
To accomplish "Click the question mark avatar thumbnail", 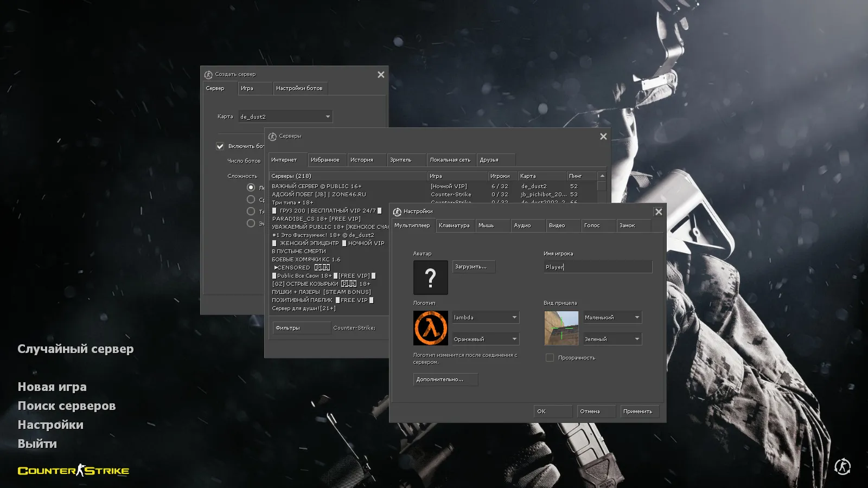I will (430, 277).
